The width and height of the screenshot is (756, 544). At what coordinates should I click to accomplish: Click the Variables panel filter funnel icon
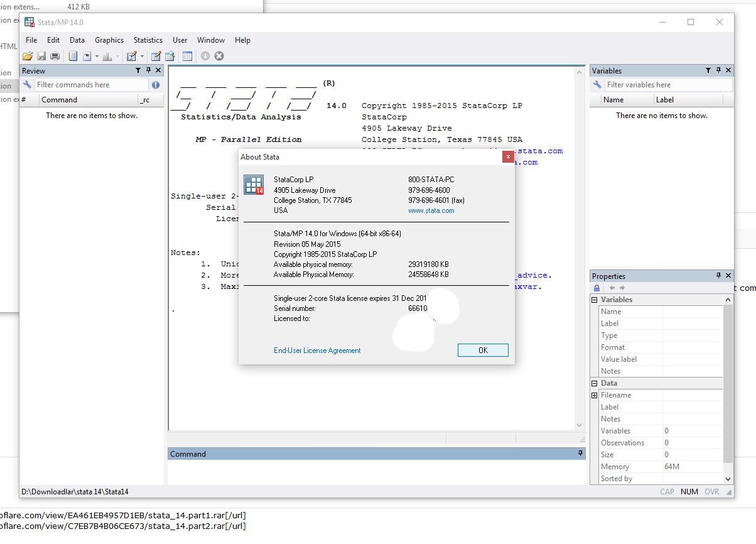[x=708, y=70]
